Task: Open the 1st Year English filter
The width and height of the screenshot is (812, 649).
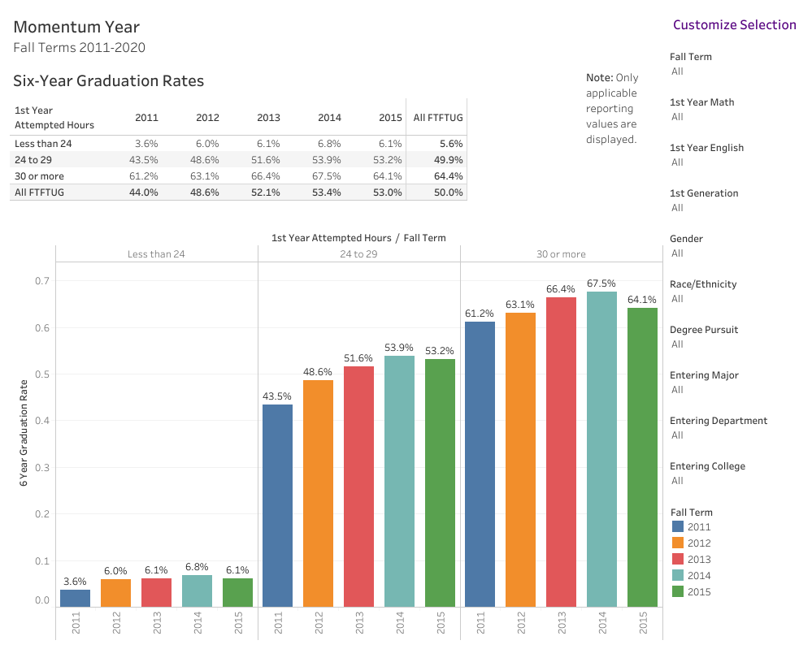Action: (x=732, y=162)
